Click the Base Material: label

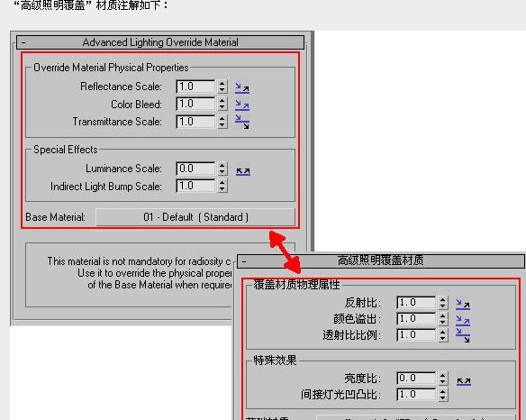[55, 217]
